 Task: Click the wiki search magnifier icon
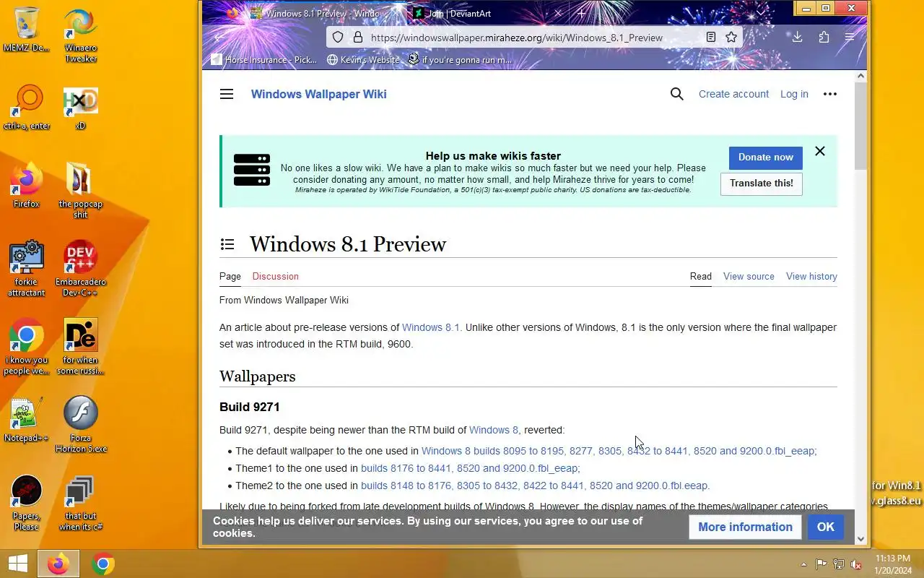(676, 94)
